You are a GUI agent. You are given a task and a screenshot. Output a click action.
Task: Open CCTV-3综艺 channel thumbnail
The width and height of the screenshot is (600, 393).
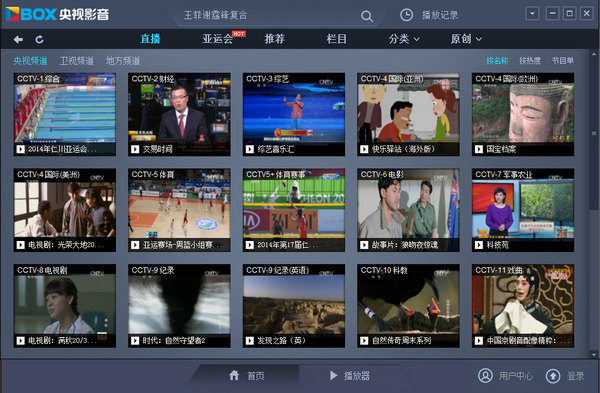point(294,114)
